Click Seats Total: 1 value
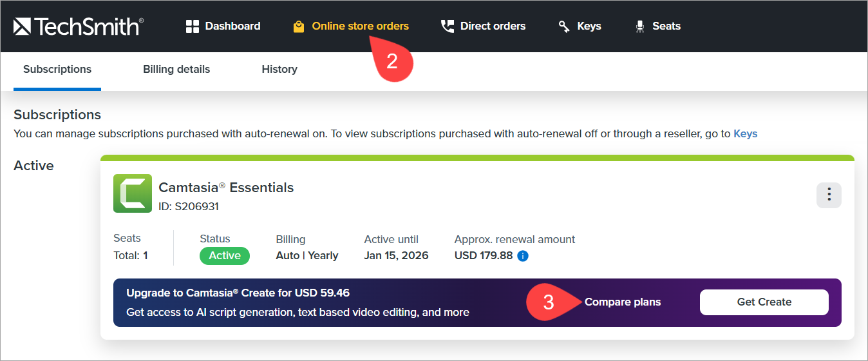 tap(131, 255)
